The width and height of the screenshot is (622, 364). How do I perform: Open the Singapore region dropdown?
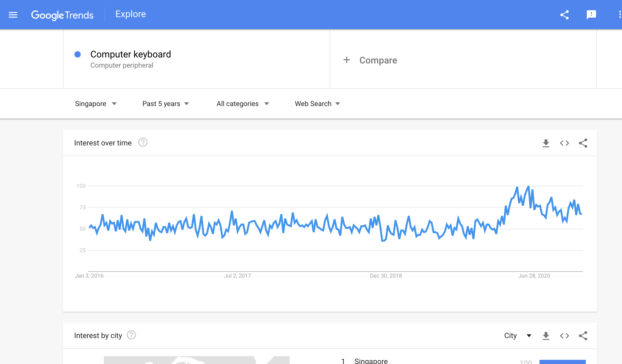95,104
